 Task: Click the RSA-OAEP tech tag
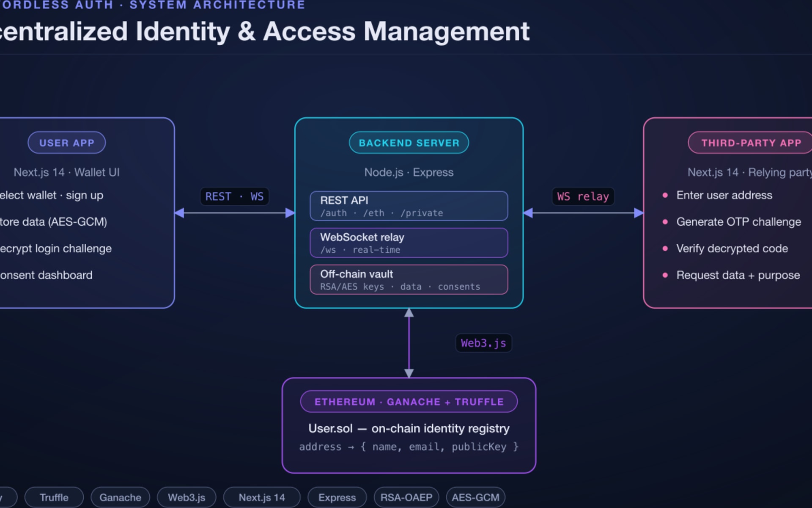(x=406, y=497)
